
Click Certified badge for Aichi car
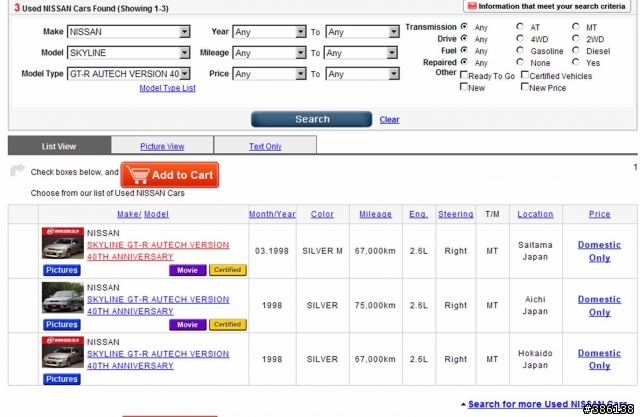228,325
